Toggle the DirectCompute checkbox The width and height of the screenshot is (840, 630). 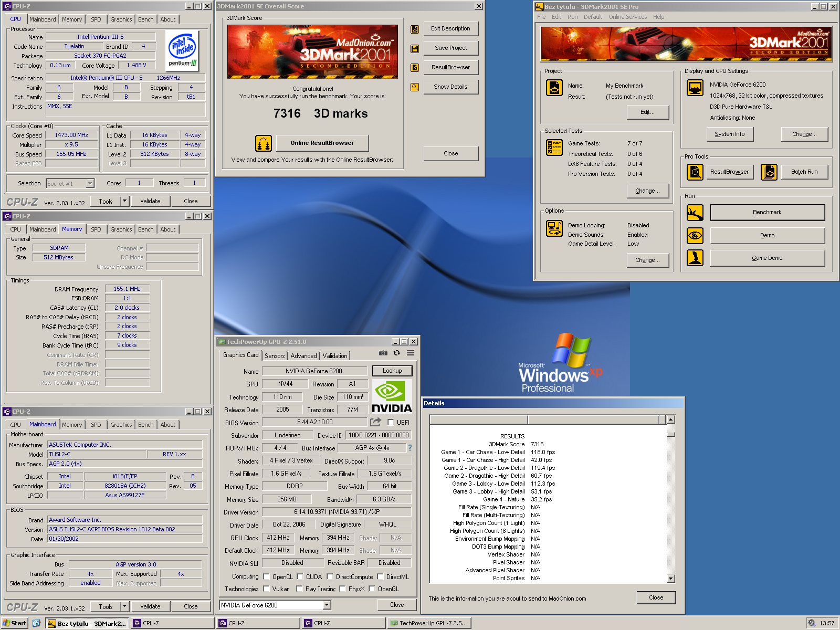tap(330, 576)
